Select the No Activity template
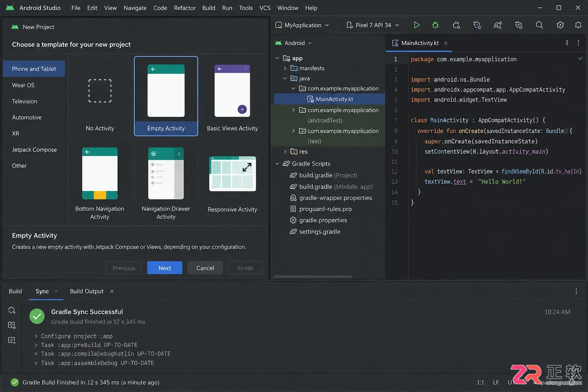 pos(100,96)
